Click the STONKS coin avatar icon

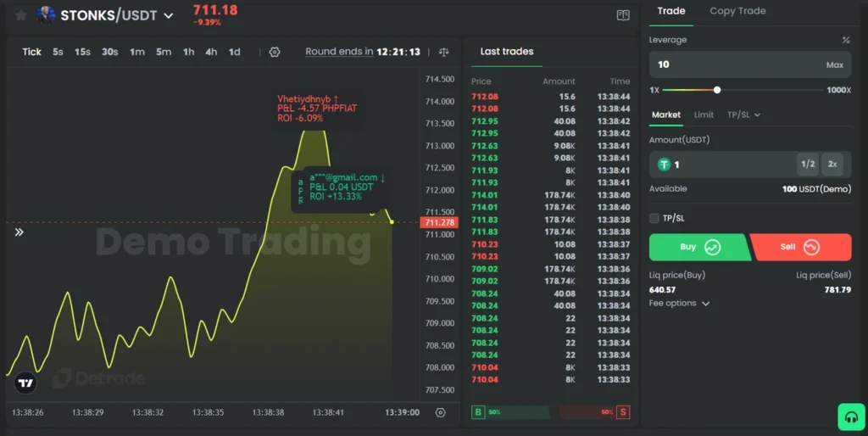(x=46, y=15)
